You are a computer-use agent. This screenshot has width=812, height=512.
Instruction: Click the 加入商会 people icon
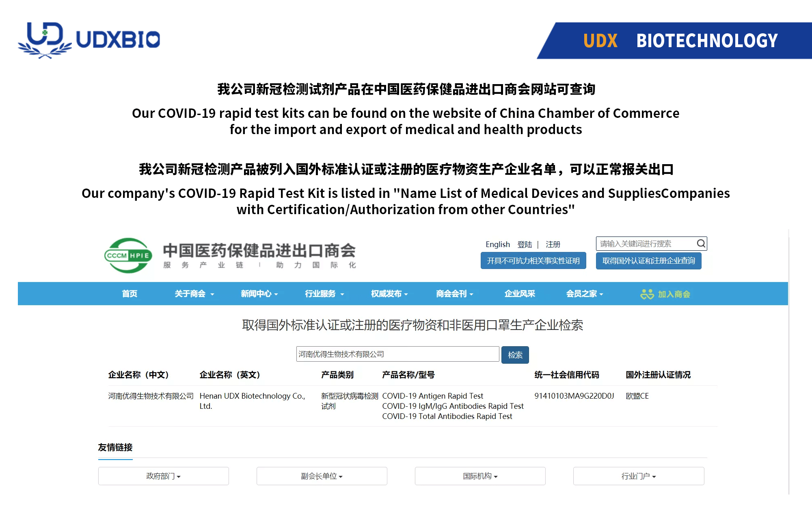pyautogui.click(x=647, y=294)
